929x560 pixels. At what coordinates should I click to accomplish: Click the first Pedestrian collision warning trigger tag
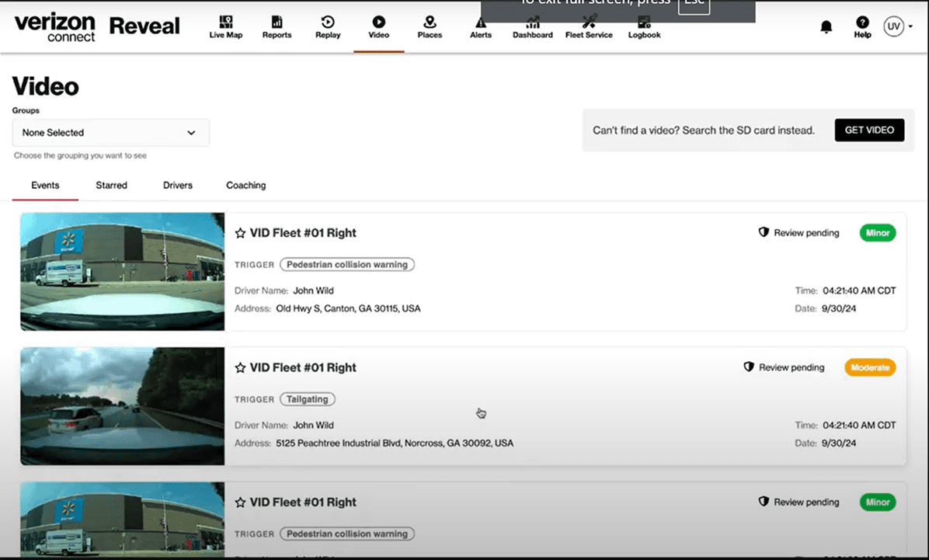coord(347,264)
